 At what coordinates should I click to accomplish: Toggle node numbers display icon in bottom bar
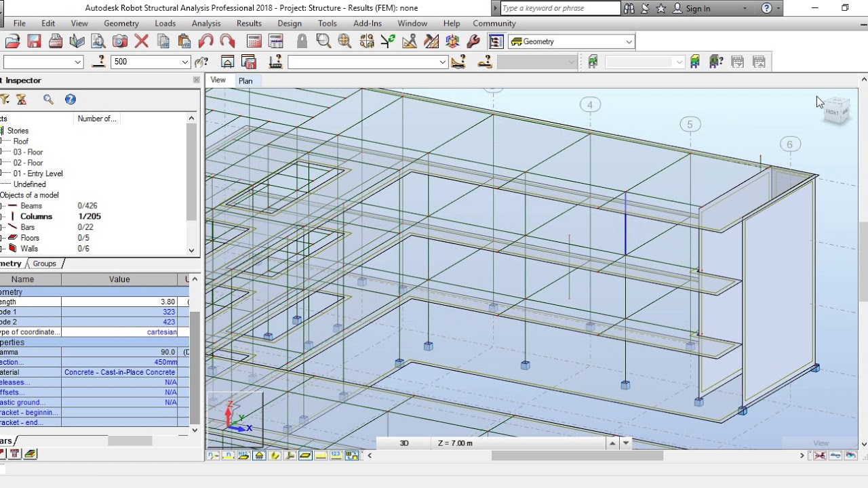pyautogui.click(x=214, y=455)
